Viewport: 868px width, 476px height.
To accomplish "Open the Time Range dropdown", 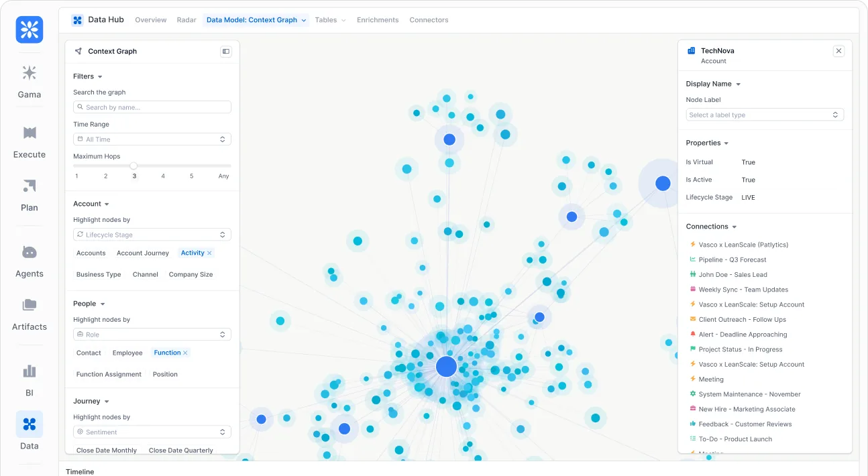I will pos(152,139).
